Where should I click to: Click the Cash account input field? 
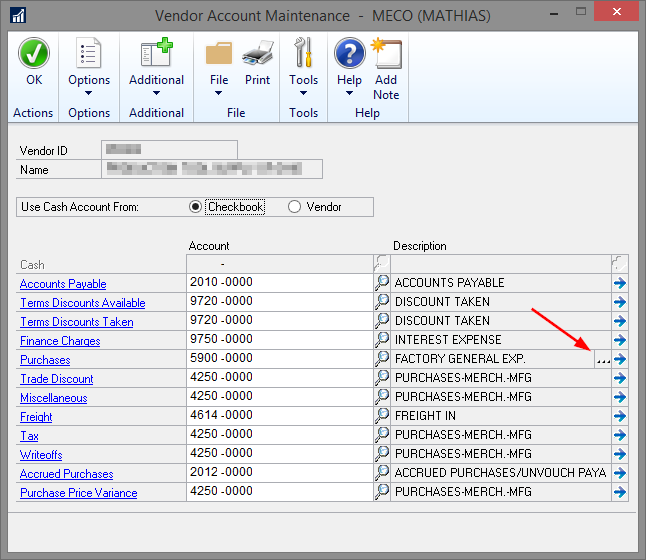coord(278,264)
